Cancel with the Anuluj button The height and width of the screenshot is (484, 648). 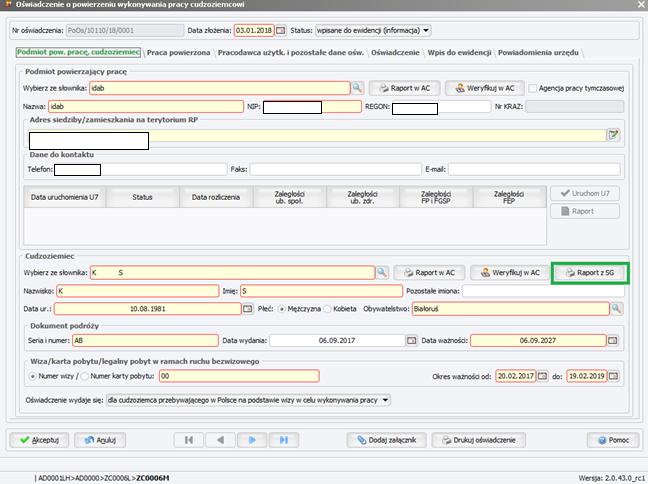[x=100, y=440]
